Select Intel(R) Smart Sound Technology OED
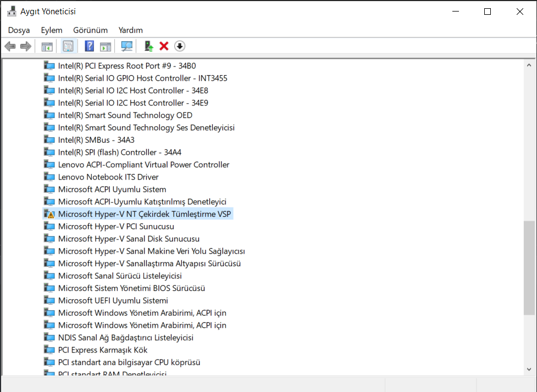 pos(125,115)
